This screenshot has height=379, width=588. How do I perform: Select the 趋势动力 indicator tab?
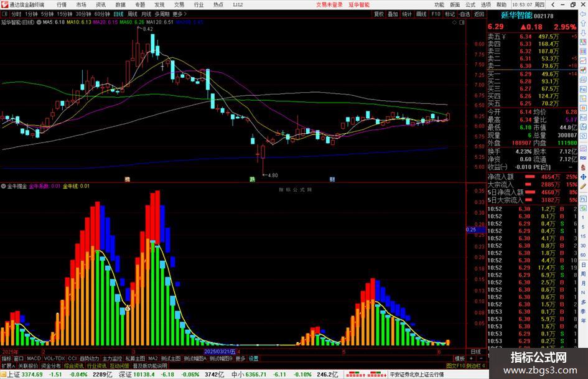coord(89,358)
